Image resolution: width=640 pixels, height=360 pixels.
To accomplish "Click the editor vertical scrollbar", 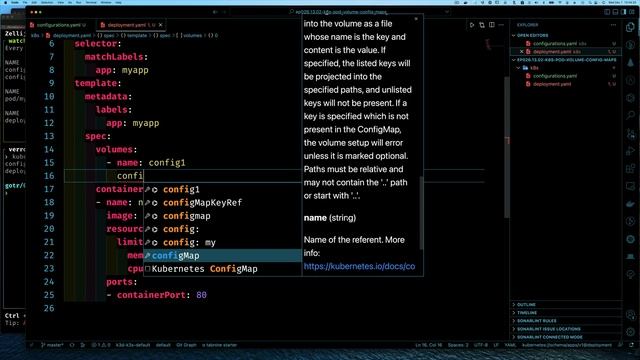I will coord(507,147).
